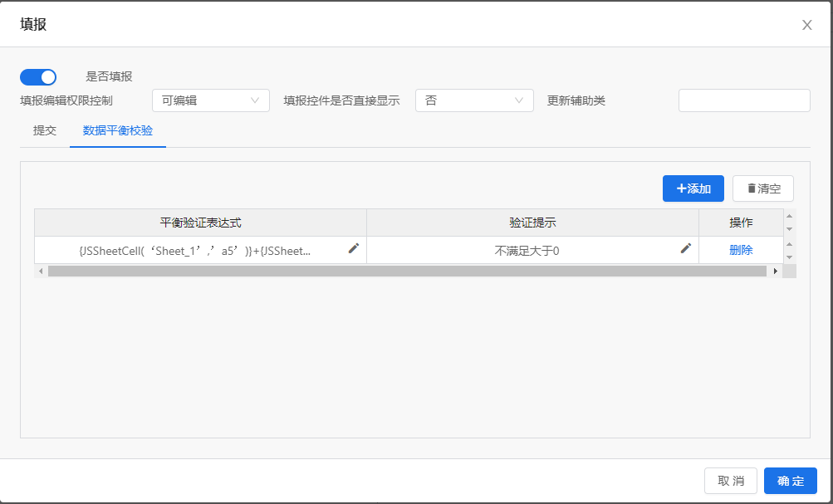Edit the balance expression with its pencil icon
833x504 pixels.
click(354, 248)
